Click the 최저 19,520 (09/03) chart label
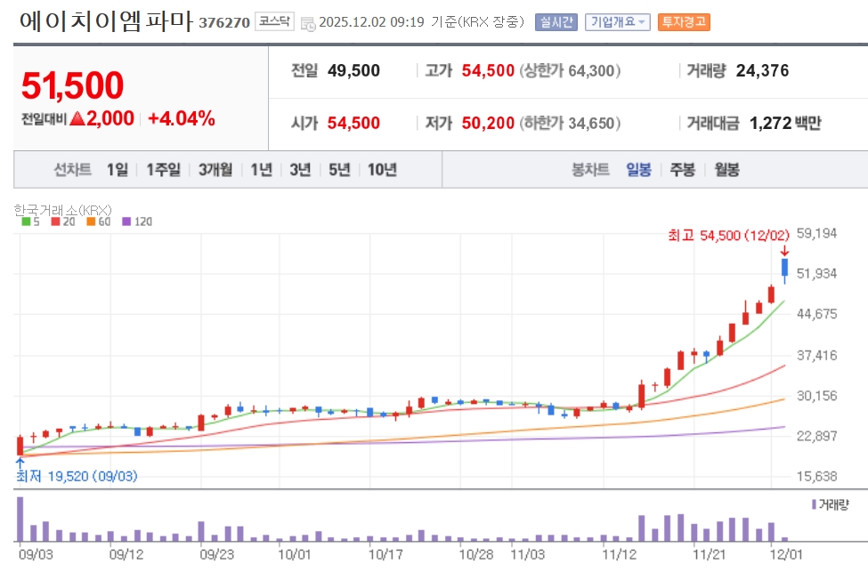This screenshot has width=868, height=588. coord(77,476)
